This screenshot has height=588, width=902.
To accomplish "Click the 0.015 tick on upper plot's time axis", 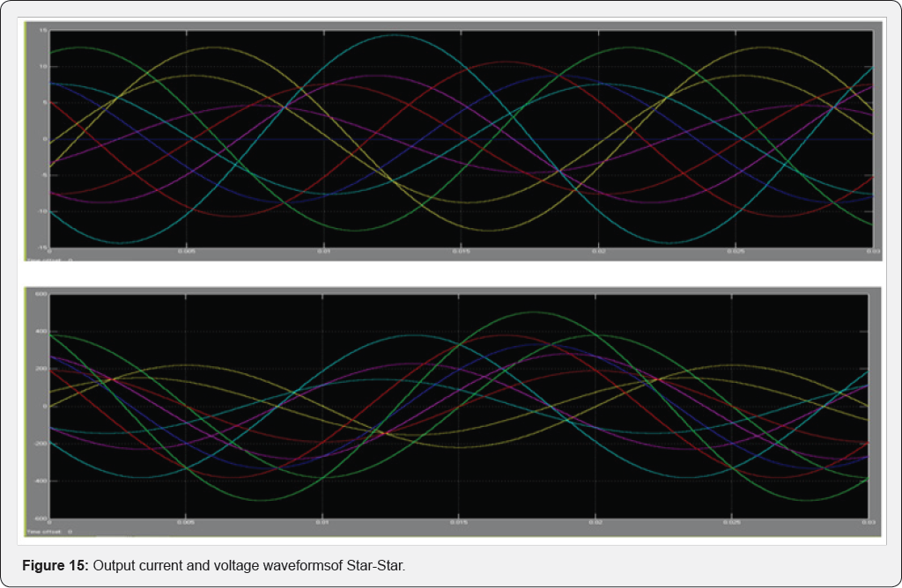I will tap(461, 252).
